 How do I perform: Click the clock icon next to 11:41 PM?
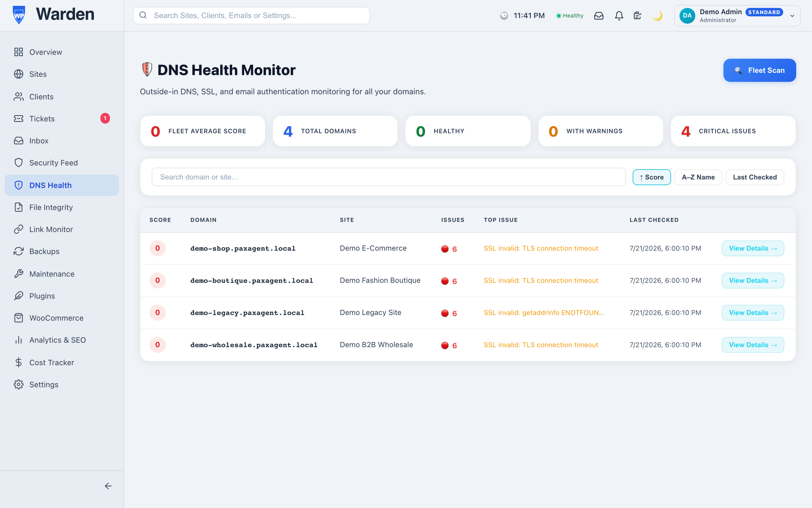(x=504, y=16)
